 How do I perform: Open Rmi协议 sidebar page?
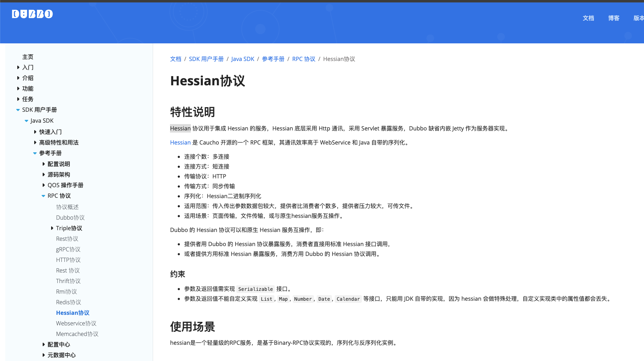tap(66, 292)
